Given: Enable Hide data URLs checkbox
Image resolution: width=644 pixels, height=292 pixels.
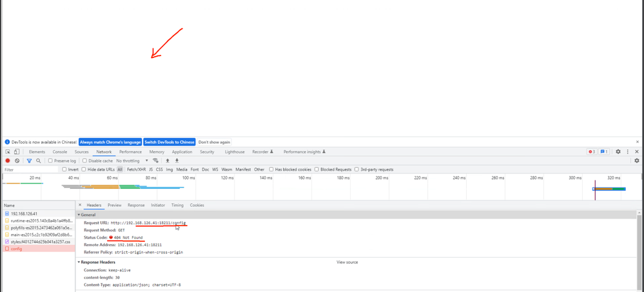Looking at the screenshot, I should [84, 169].
